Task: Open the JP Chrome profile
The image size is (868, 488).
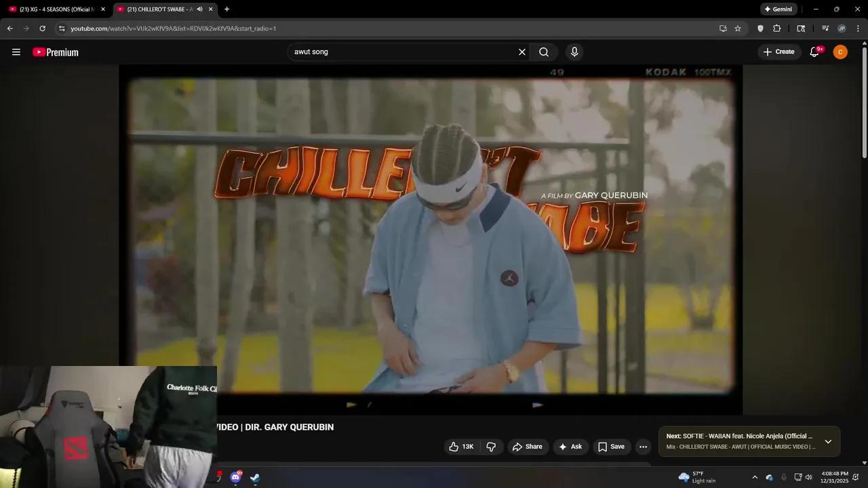Action: point(842,28)
